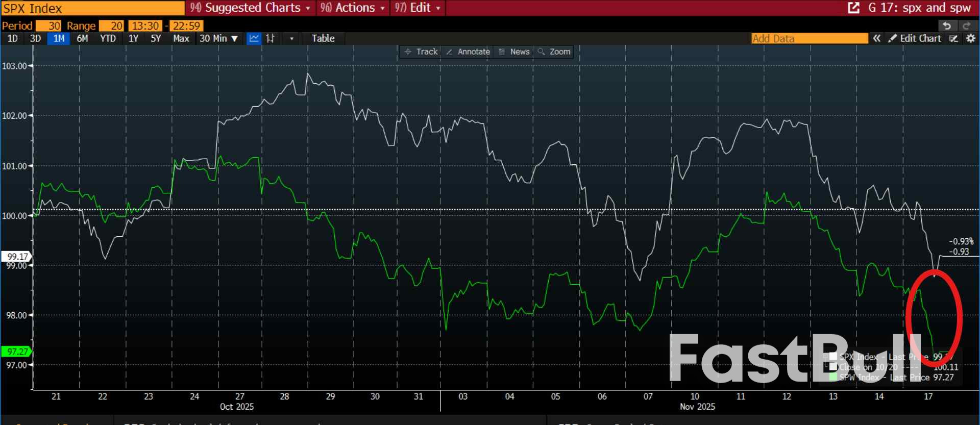This screenshot has width=980, height=425.
Task: Open chart settings gear icon
Action: [x=970, y=38]
